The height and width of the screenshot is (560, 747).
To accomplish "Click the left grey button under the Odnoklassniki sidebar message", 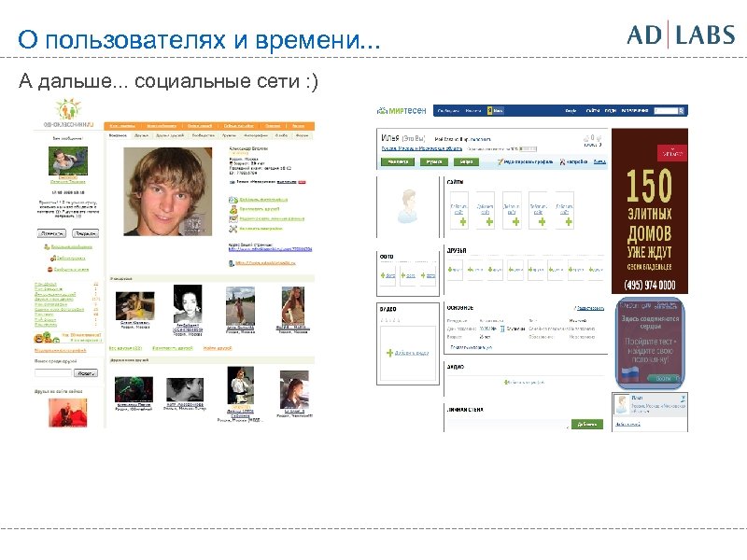I will click(51, 233).
